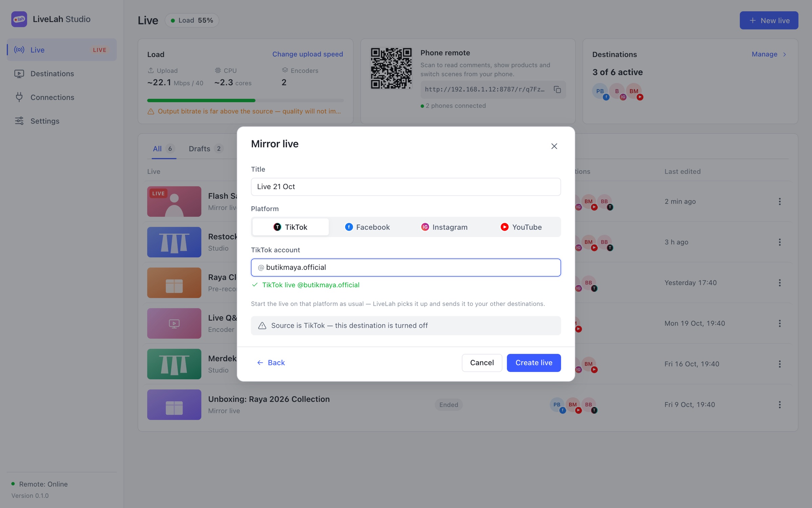Click BB avatar in Yesterday 17:40 row
The height and width of the screenshot is (508, 812).
[589, 283]
